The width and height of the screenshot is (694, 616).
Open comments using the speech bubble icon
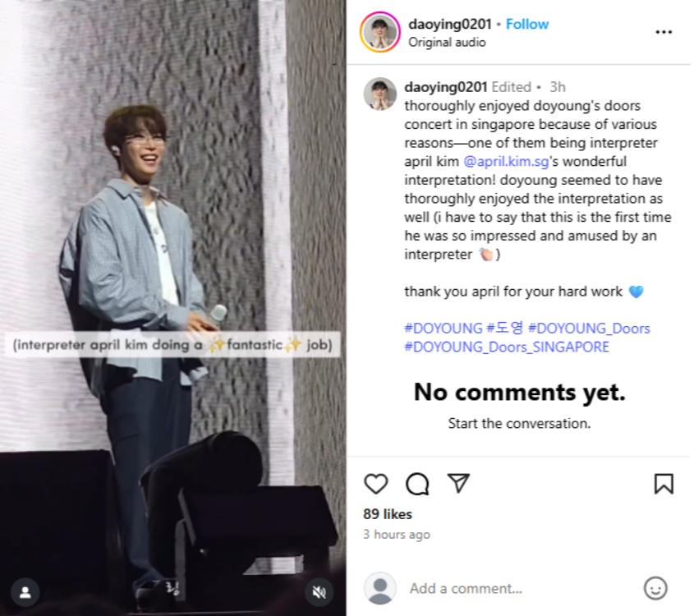pyautogui.click(x=417, y=484)
